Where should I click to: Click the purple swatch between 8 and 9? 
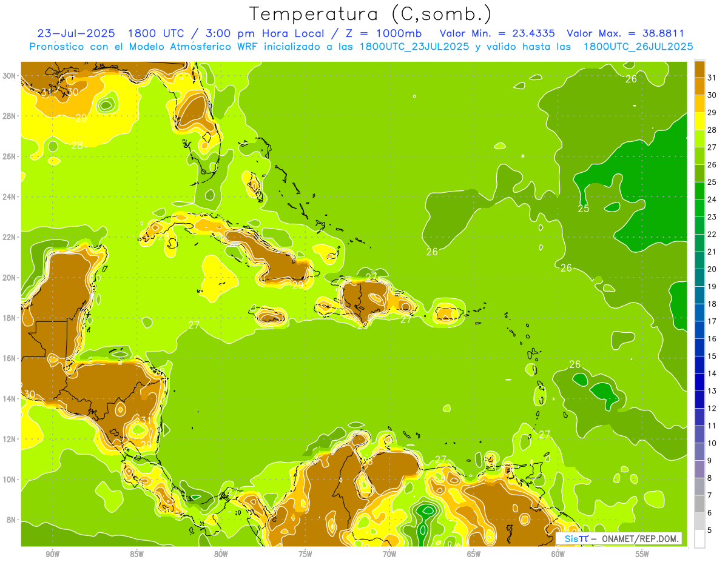click(x=699, y=469)
